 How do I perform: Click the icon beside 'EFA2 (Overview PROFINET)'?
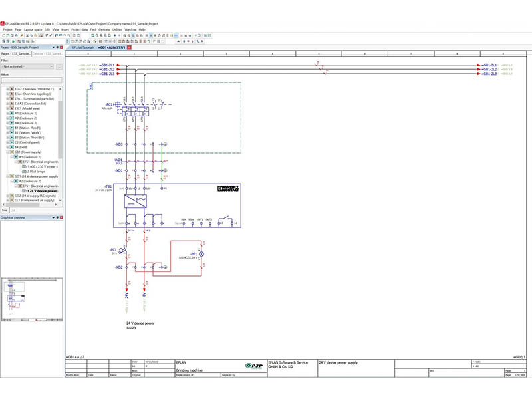pyautogui.click(x=12, y=89)
